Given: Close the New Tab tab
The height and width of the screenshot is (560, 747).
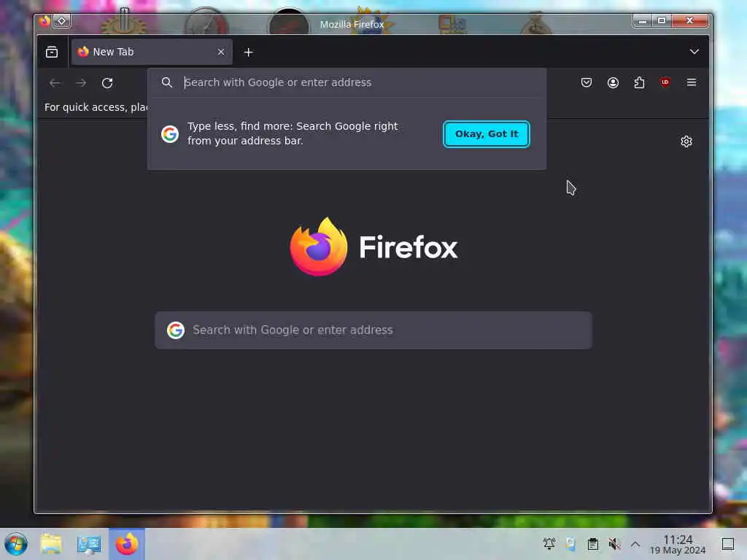Looking at the screenshot, I should [x=220, y=52].
